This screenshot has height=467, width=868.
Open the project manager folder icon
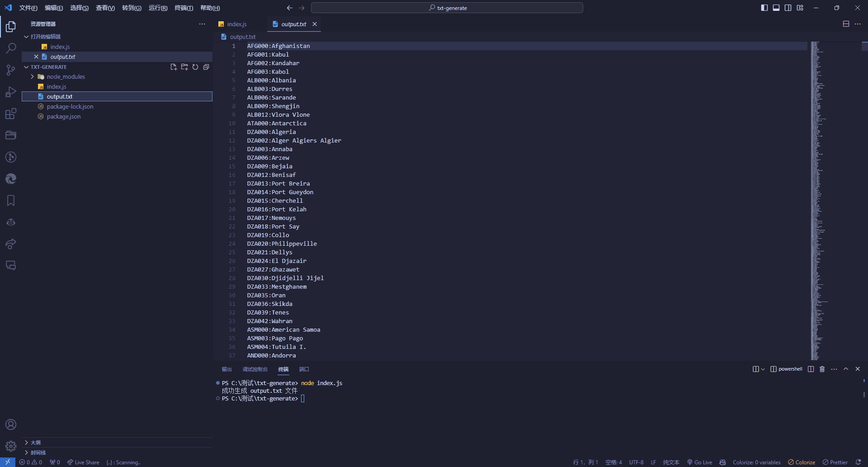coord(11,135)
